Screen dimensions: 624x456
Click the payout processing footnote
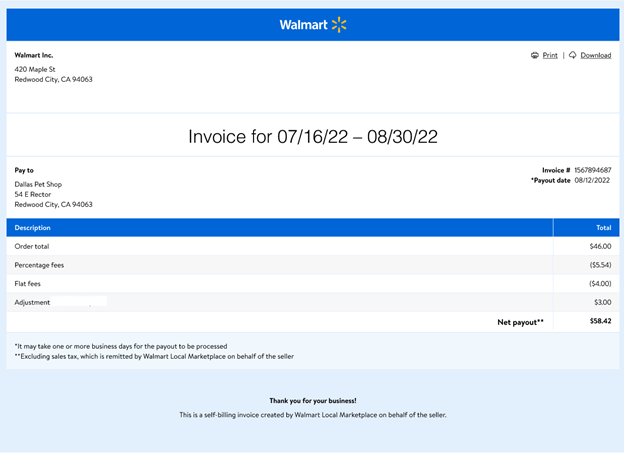(x=121, y=346)
